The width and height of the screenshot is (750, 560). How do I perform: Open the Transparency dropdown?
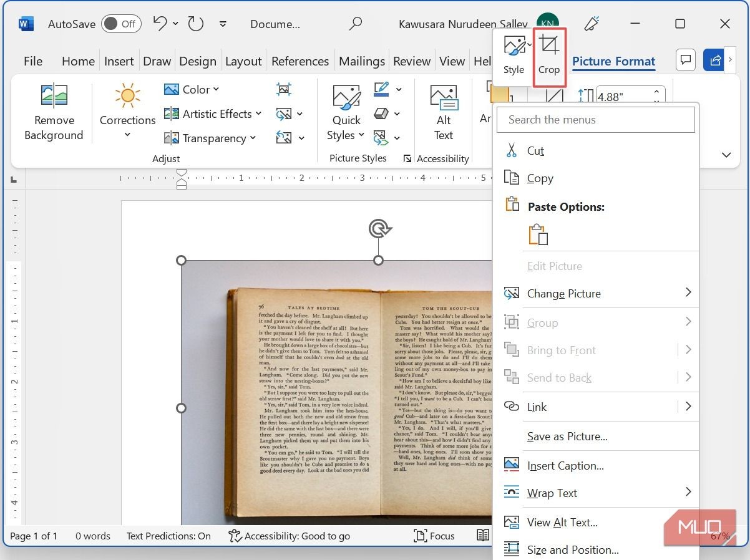(210, 138)
